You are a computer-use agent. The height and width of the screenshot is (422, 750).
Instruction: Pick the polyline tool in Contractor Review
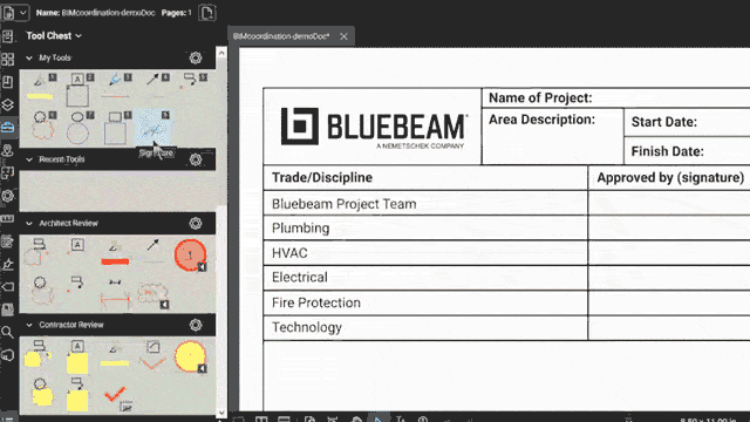(153, 356)
